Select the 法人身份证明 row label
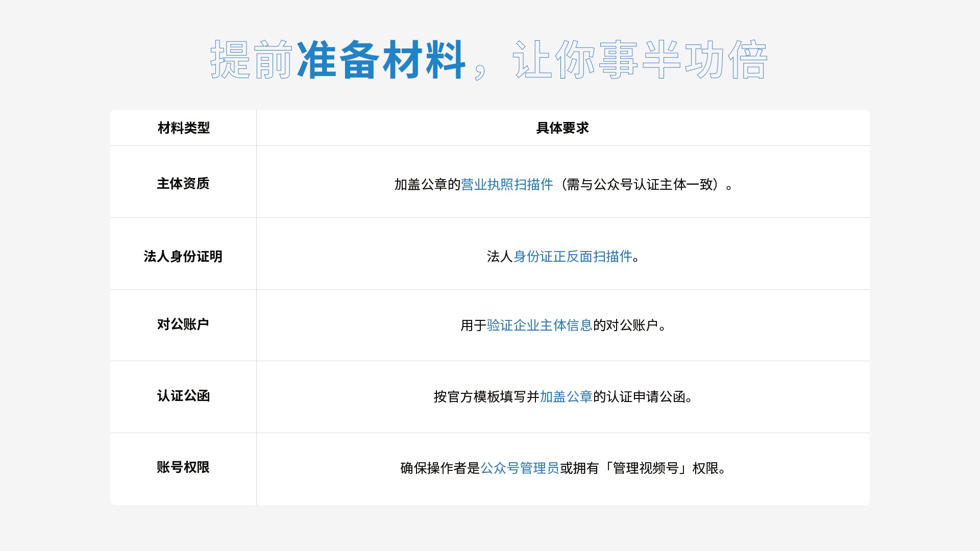Image resolution: width=980 pixels, height=551 pixels. click(183, 257)
